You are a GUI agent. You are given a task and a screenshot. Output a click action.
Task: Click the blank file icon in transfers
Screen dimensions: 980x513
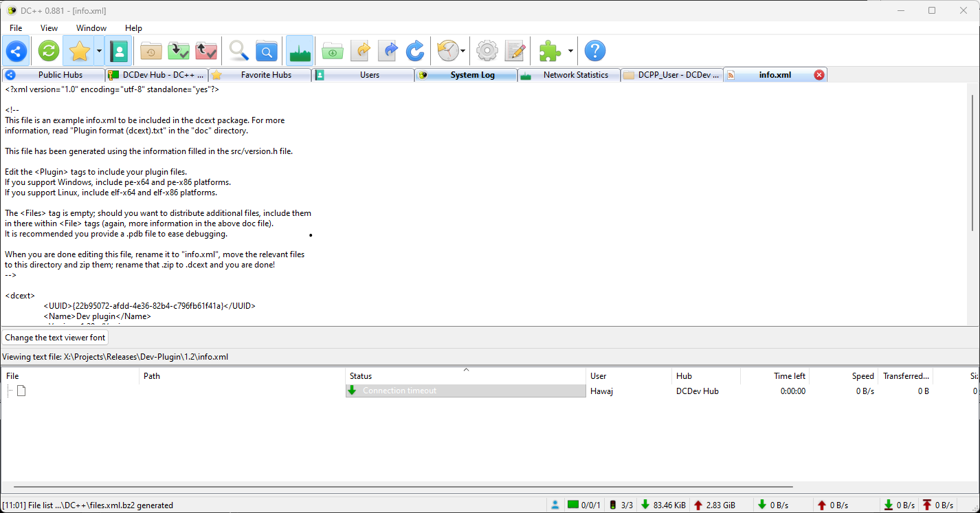click(x=21, y=391)
